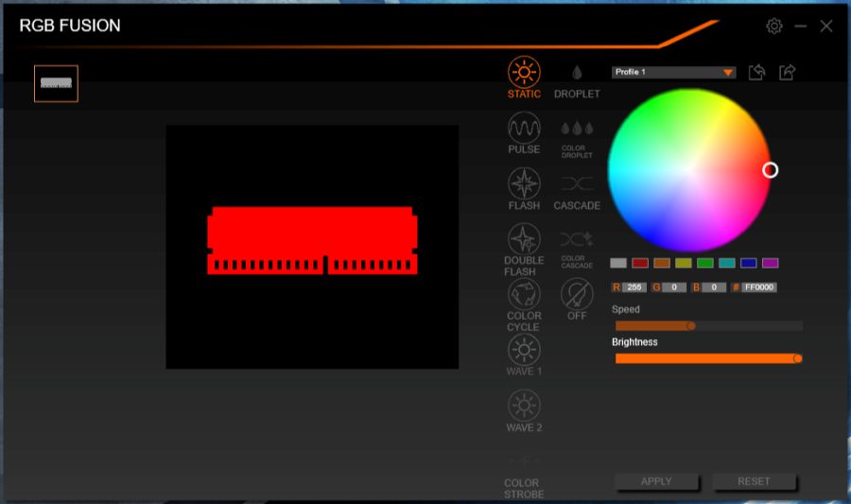Choose the Pulse lighting mode

click(524, 133)
